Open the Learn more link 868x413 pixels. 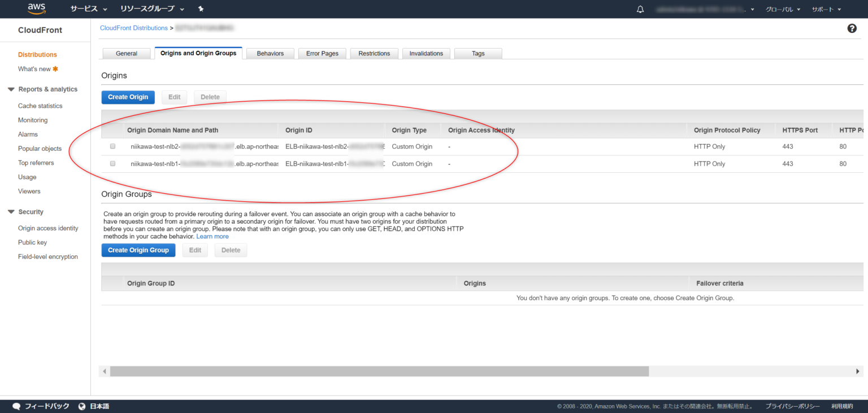[x=212, y=237]
